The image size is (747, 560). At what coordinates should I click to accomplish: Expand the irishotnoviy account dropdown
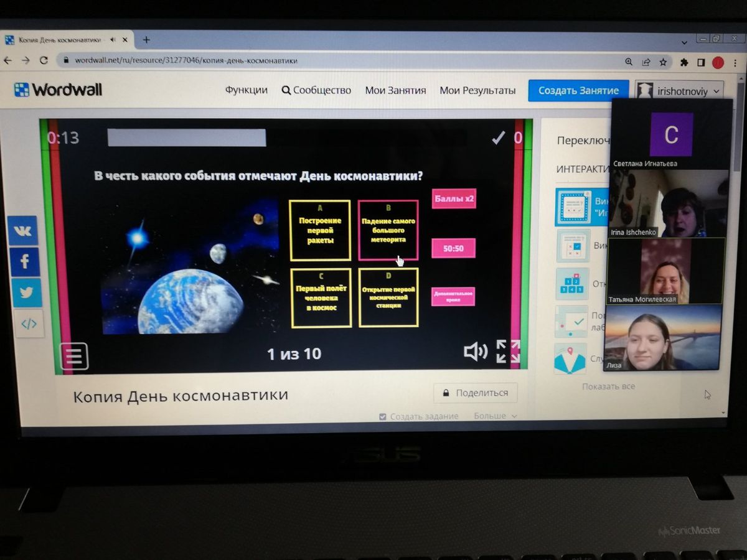pos(680,91)
